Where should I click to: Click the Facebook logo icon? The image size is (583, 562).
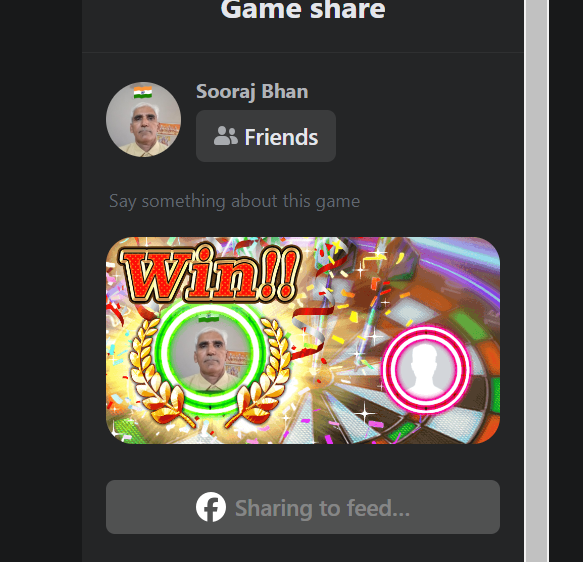point(211,507)
